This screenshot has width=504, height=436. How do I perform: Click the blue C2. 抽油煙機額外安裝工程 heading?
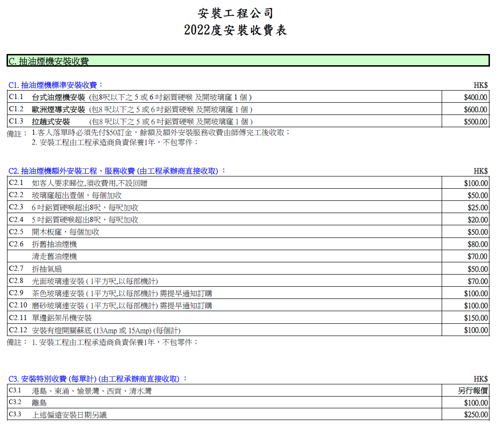(x=117, y=171)
